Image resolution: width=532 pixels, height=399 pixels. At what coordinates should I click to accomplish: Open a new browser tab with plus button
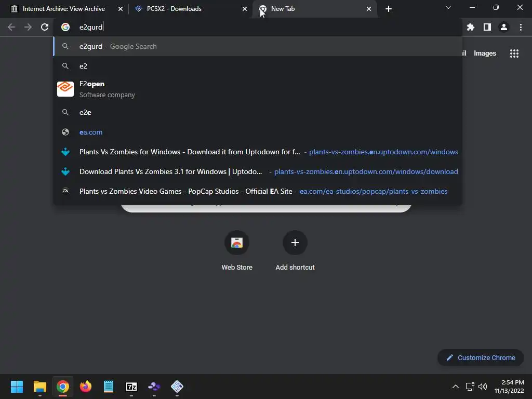[x=389, y=9]
